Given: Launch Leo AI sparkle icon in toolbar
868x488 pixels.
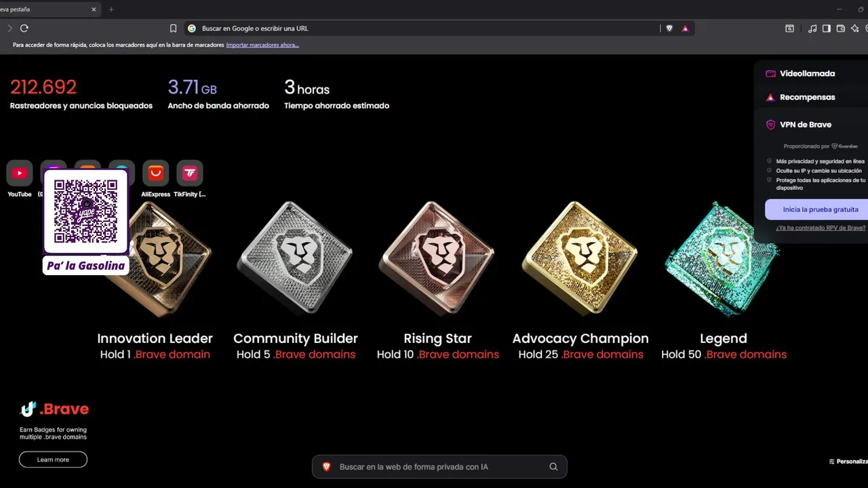Looking at the screenshot, I should (x=854, y=28).
